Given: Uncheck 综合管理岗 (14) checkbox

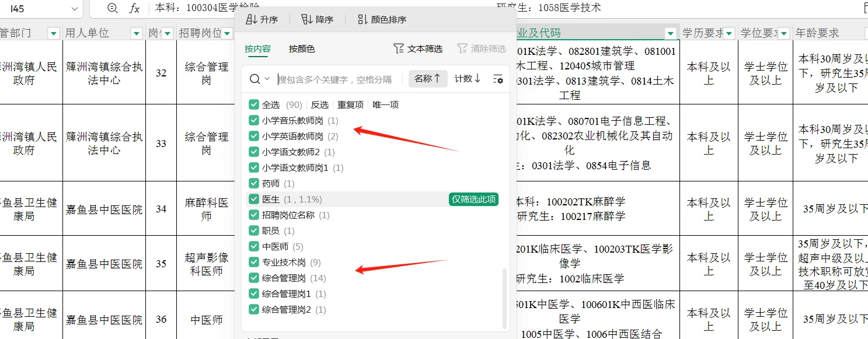Looking at the screenshot, I should pos(253,278).
